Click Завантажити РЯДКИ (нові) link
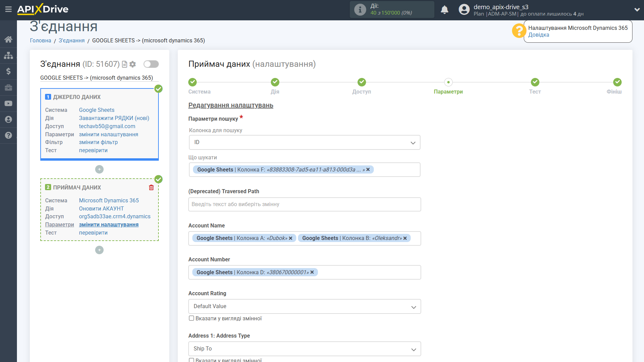 (x=114, y=118)
